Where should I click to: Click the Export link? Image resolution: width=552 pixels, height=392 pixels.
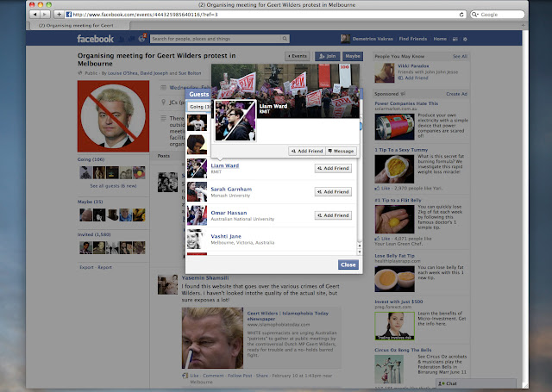coord(86,267)
